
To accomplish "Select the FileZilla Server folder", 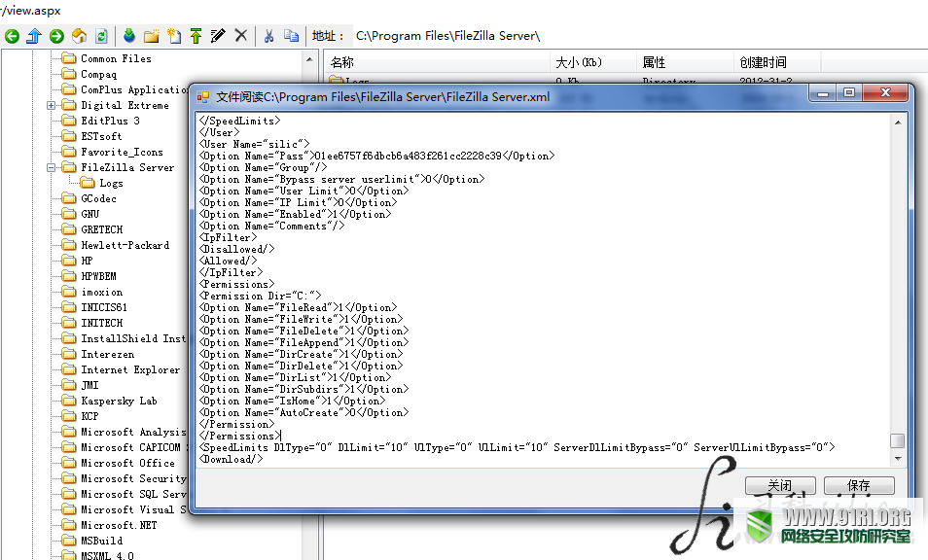I will click(127, 168).
